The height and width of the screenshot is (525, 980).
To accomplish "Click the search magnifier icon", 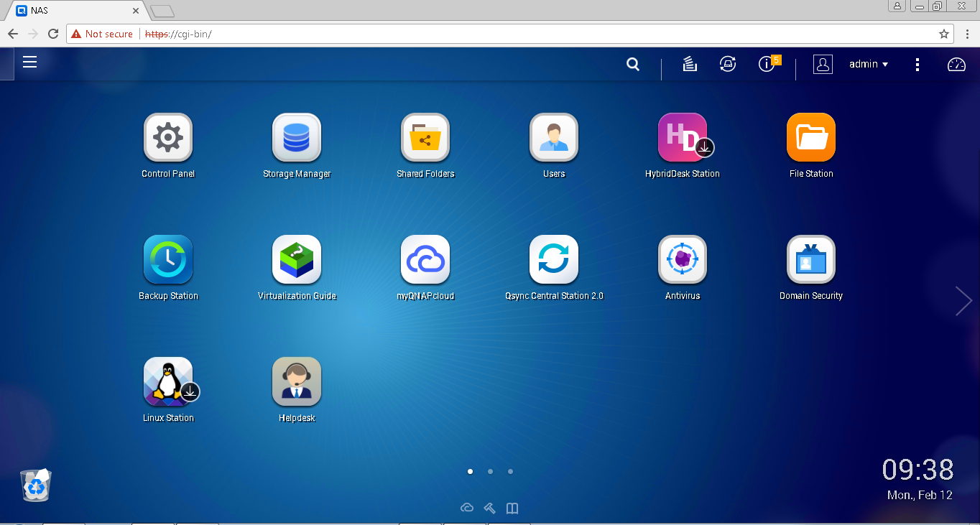I will pos(633,64).
